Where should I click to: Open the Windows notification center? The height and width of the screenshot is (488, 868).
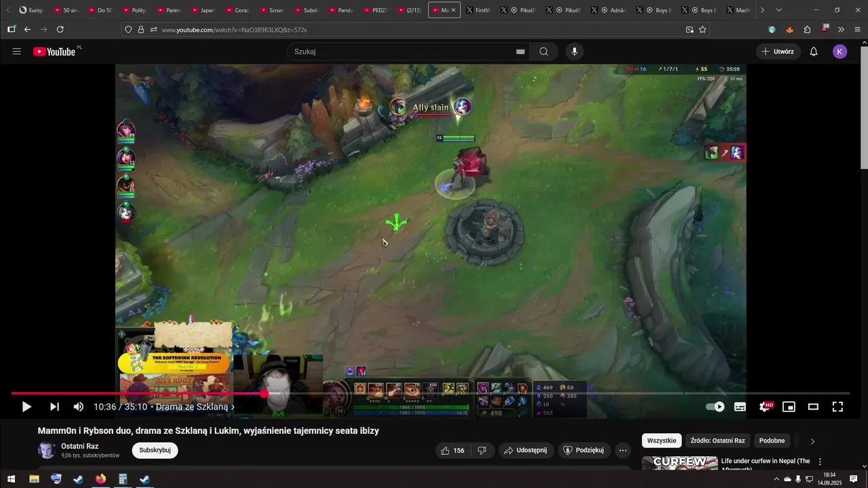[x=854, y=479]
